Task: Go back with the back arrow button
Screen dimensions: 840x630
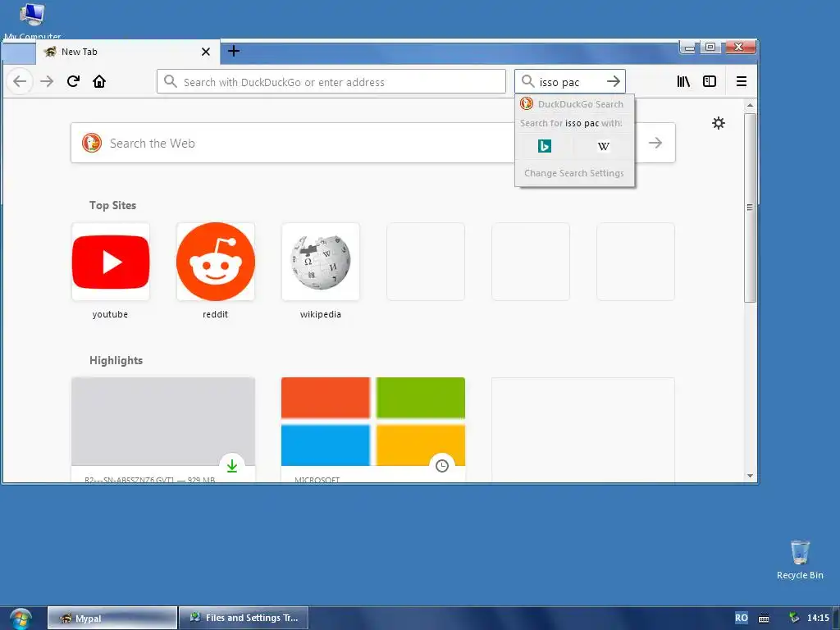Action: (20, 81)
